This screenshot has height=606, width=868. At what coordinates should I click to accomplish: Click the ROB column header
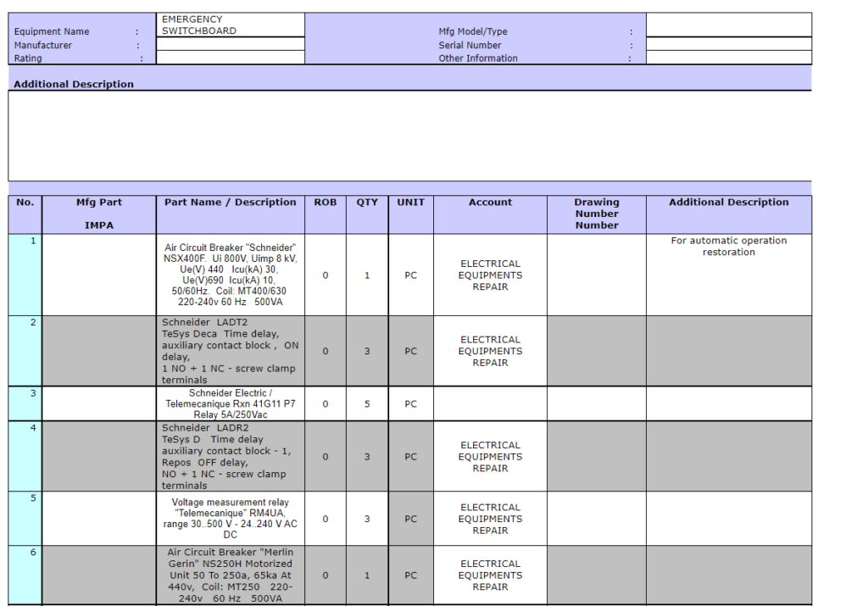tap(325, 203)
